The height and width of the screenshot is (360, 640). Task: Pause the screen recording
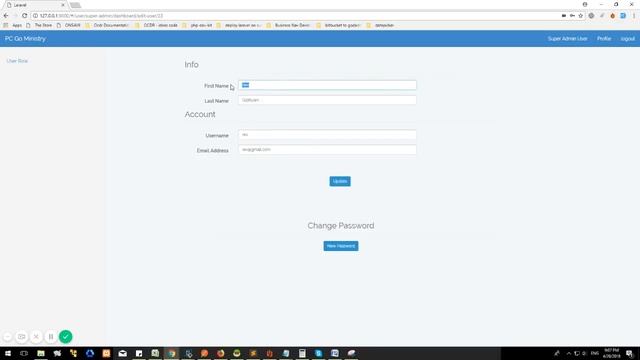(51, 336)
